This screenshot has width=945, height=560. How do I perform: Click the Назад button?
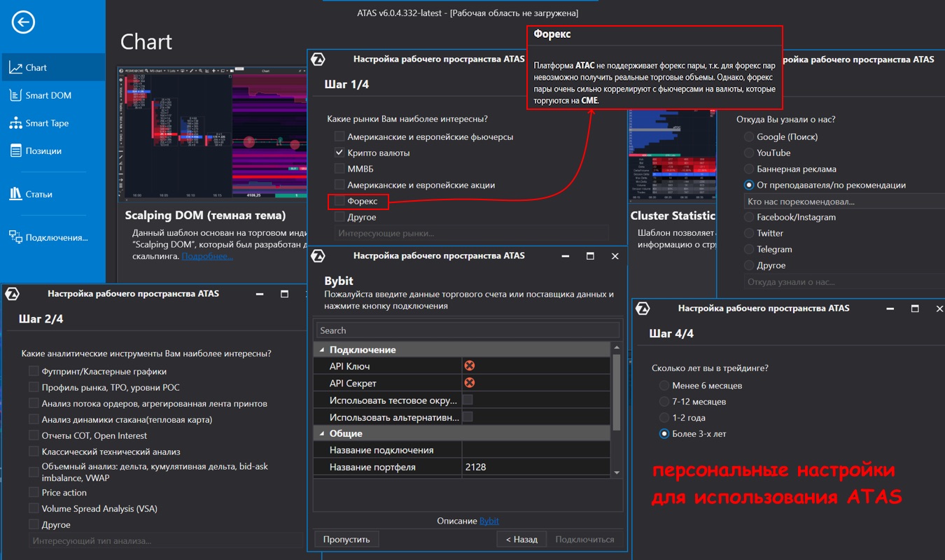[522, 539]
